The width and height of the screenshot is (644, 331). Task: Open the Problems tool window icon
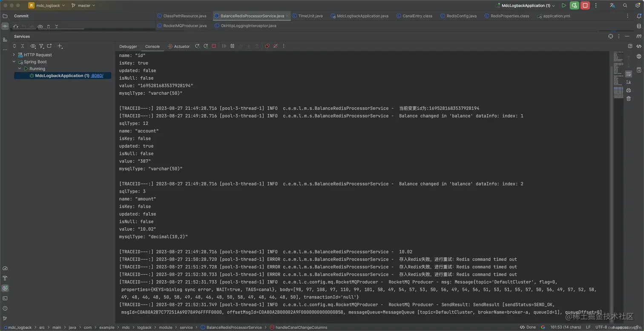[x=5, y=308]
